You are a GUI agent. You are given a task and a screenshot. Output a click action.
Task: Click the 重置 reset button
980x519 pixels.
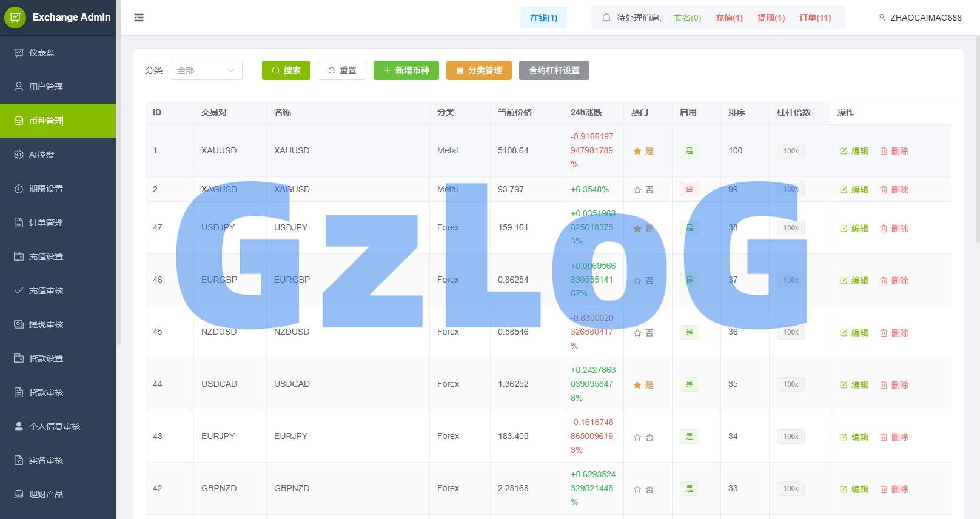342,70
